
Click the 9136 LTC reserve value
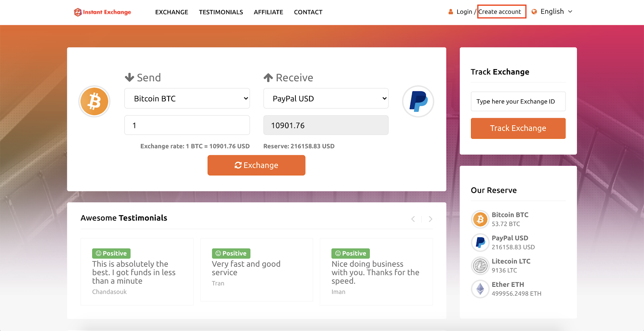pyautogui.click(x=504, y=271)
